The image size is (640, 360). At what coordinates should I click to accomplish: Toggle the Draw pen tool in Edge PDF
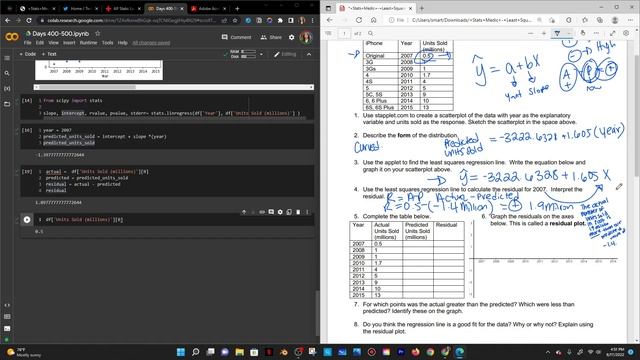pyautogui.click(x=557, y=33)
